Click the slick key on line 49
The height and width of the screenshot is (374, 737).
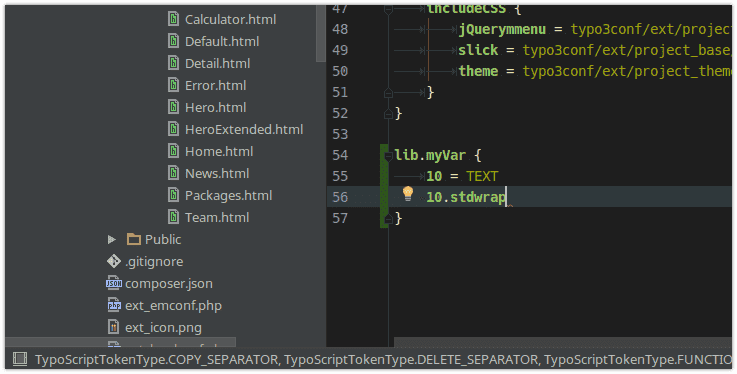(478, 50)
